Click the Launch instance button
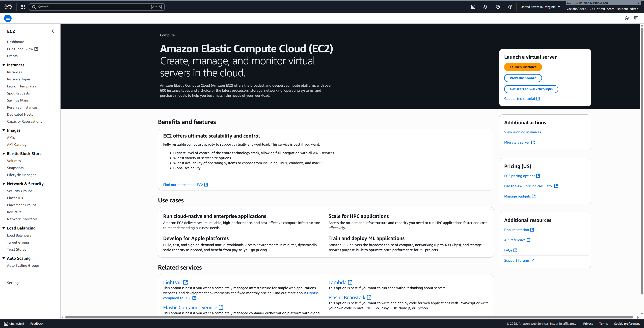Viewport: 644px width, 328px height. coord(523,67)
